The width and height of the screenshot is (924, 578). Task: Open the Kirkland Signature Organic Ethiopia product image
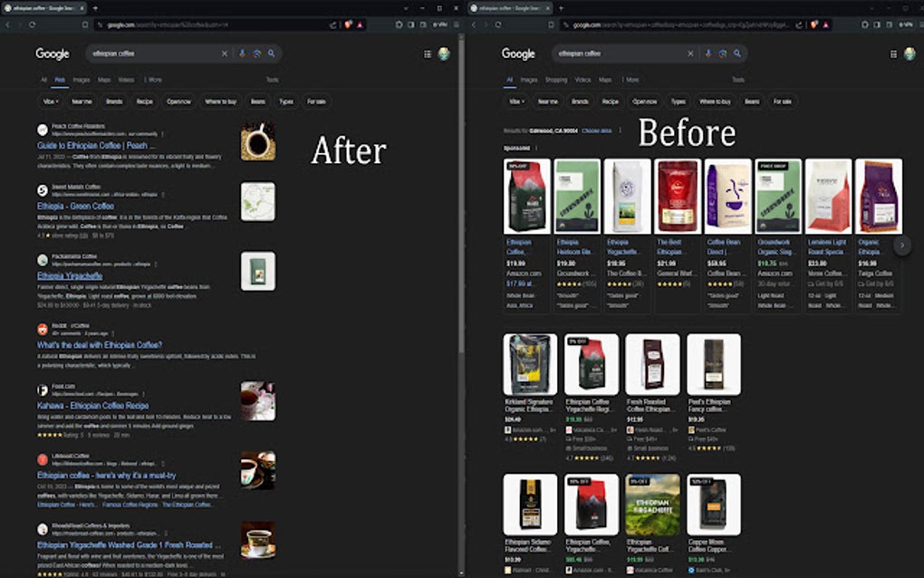[x=530, y=364]
